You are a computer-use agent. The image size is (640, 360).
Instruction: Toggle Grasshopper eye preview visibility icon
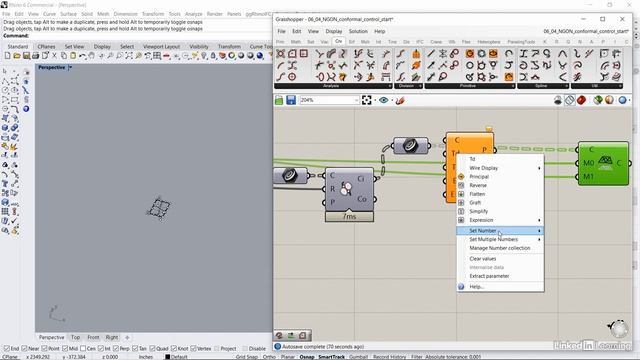pyautogui.click(x=383, y=100)
